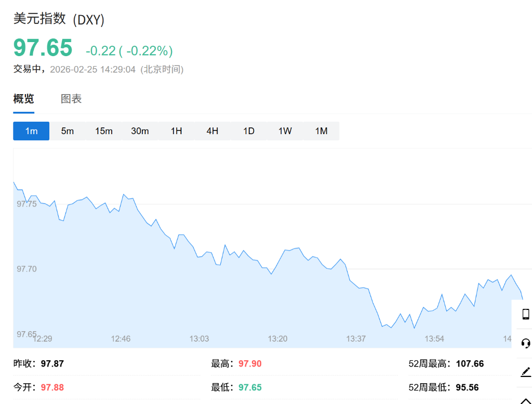This screenshot has width=532, height=404.
Task: Click the 美元指数 (DXY) title
Action: point(59,19)
